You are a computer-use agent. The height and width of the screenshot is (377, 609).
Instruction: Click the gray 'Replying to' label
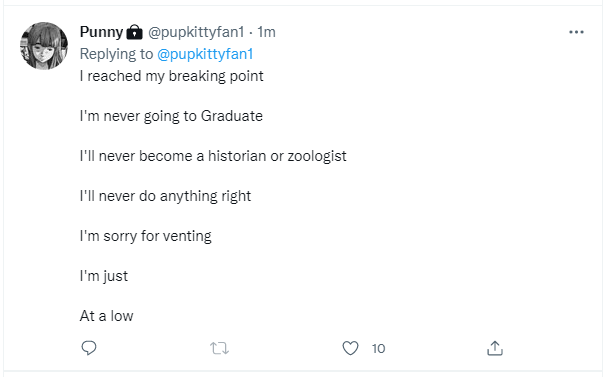[117, 54]
